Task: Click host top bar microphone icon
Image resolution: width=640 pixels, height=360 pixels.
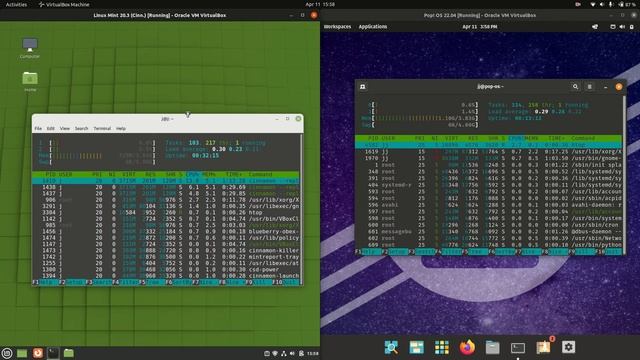Action: point(611,4)
